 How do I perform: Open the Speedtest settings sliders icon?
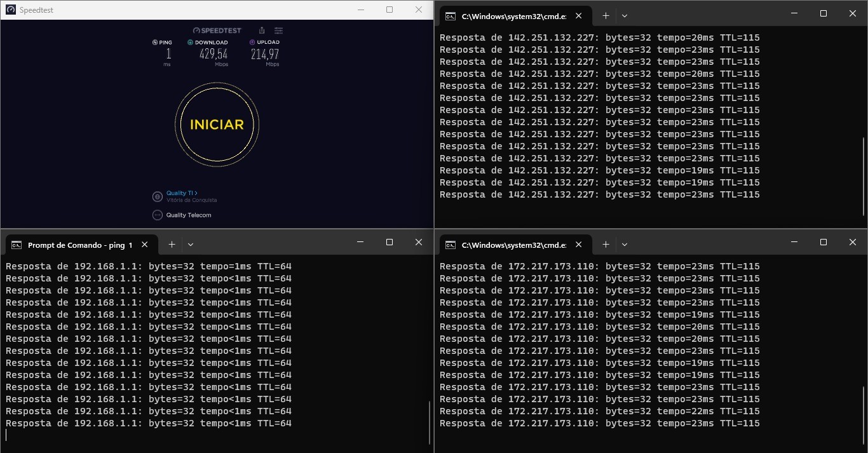[x=278, y=30]
